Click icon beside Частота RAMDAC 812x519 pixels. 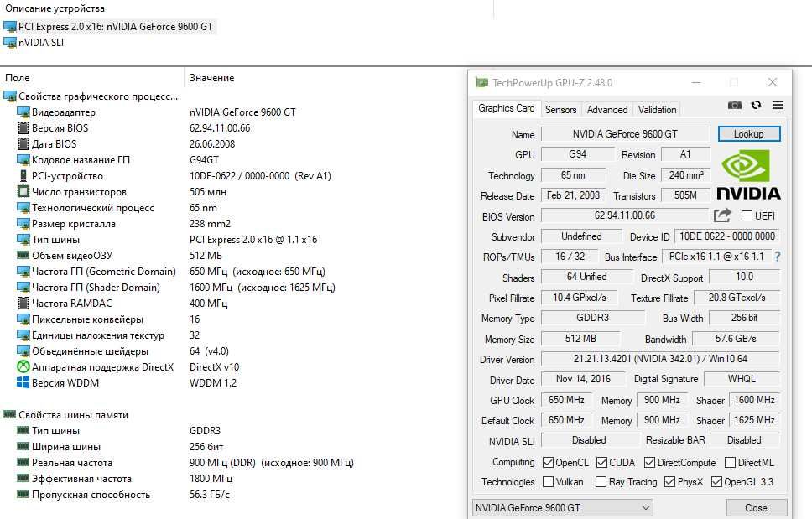[x=23, y=304]
